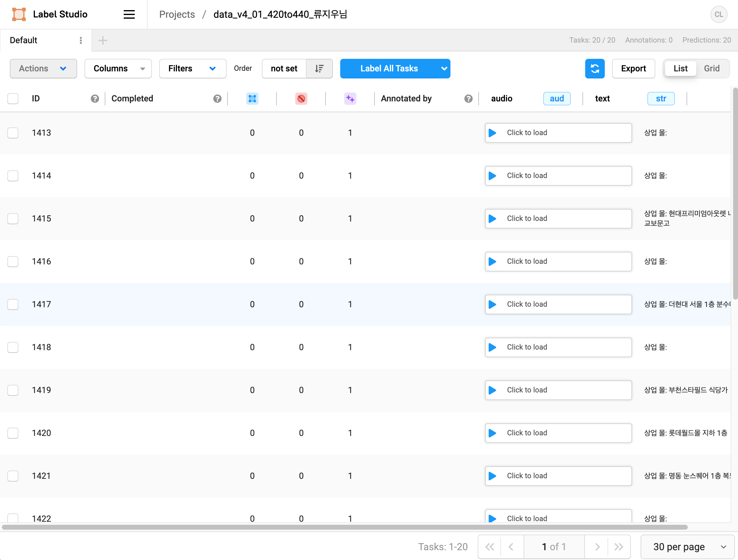738x560 pixels.
Task: Select all tasks with header checkbox
Action: [x=13, y=98]
